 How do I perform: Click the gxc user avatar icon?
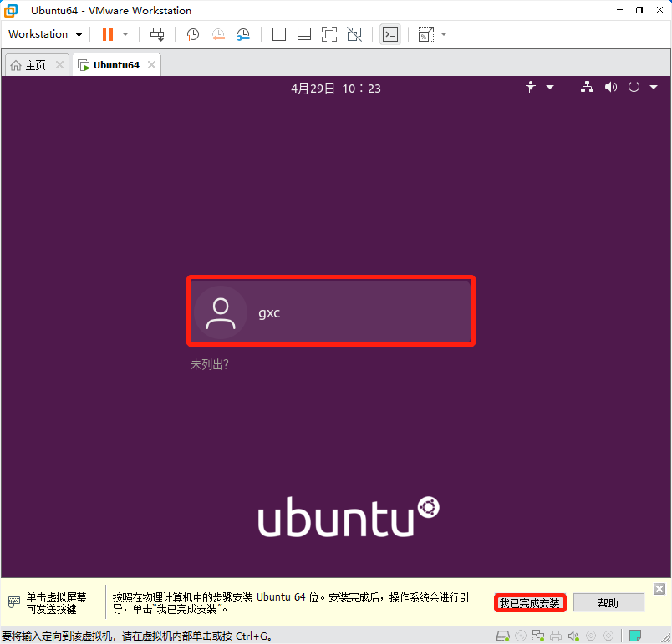tap(221, 312)
